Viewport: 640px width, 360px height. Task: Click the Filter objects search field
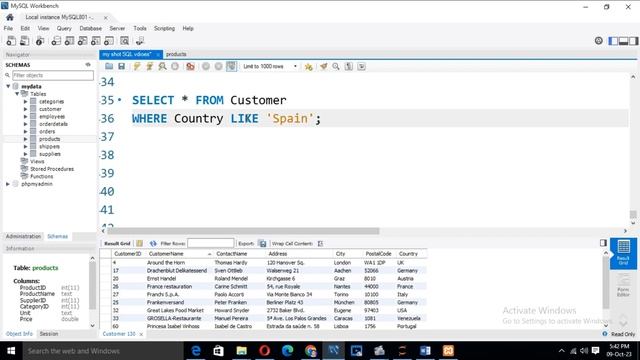[53, 76]
